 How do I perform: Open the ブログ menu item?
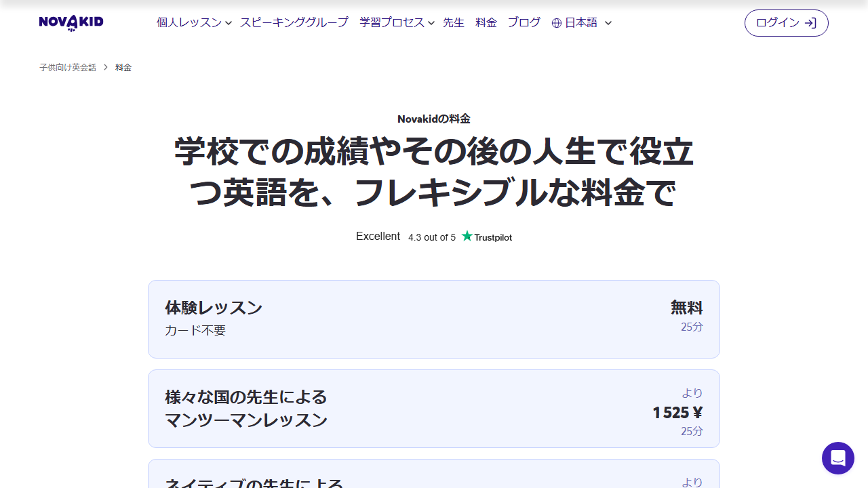(x=524, y=22)
